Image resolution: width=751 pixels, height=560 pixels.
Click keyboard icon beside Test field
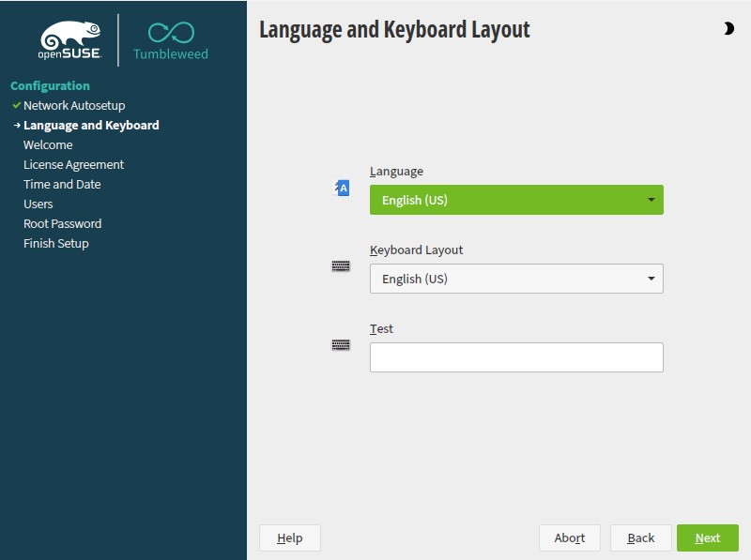341,344
